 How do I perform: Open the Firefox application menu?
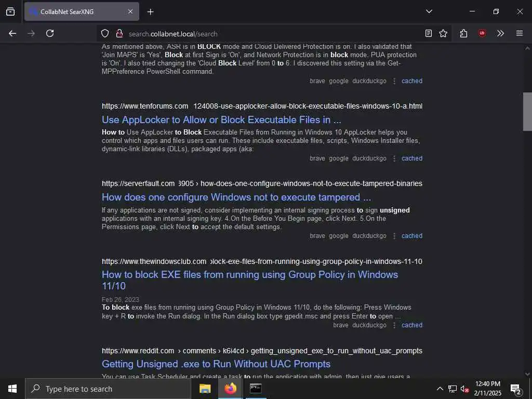tap(520, 33)
